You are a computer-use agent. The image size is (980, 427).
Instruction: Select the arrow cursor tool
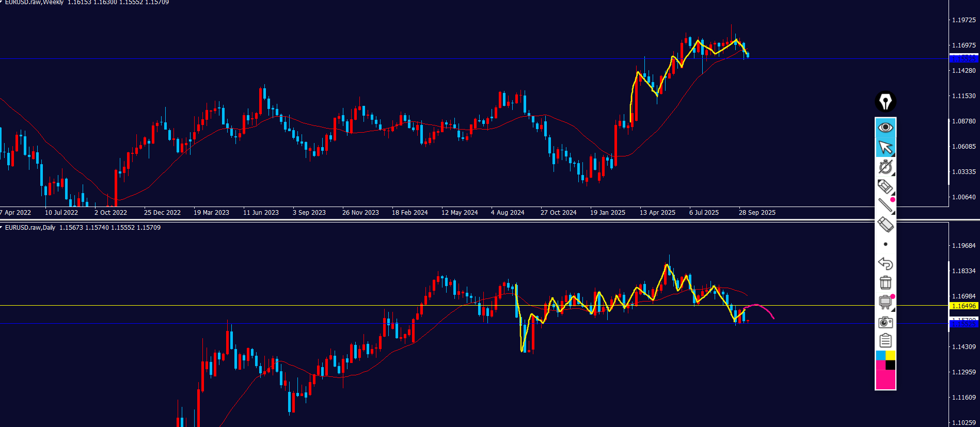pyautogui.click(x=886, y=148)
